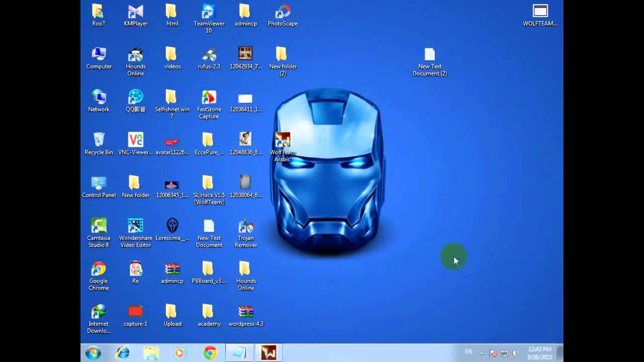Launch Internet Download Manager shortcut
Viewport: 644px width, 362px height.
tap(99, 318)
